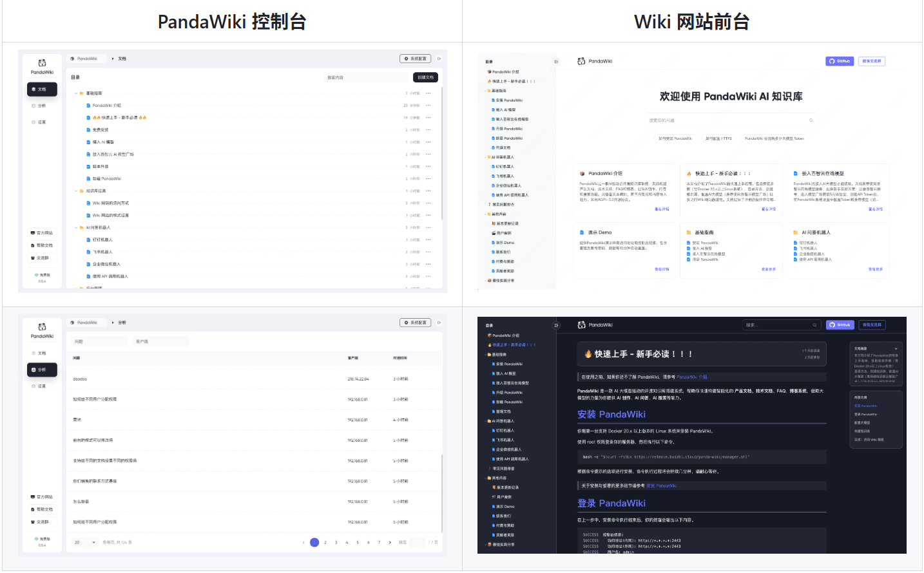The width and height of the screenshot is (924, 573).
Task: Jump to 创建知识库 in dark wiki outline
Action: click(x=862, y=431)
